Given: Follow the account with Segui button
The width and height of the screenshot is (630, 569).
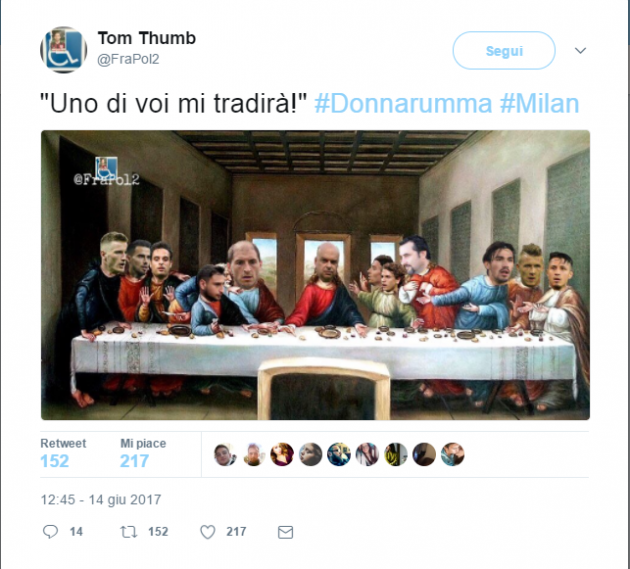Looking at the screenshot, I should [504, 51].
